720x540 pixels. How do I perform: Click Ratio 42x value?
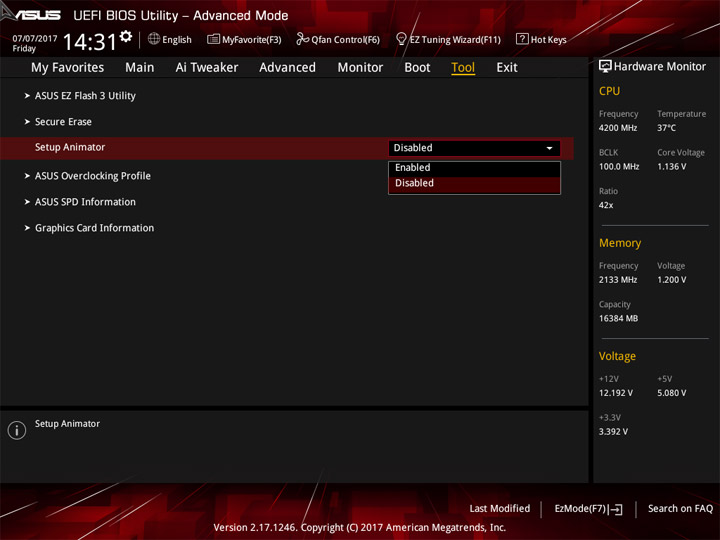click(x=606, y=205)
